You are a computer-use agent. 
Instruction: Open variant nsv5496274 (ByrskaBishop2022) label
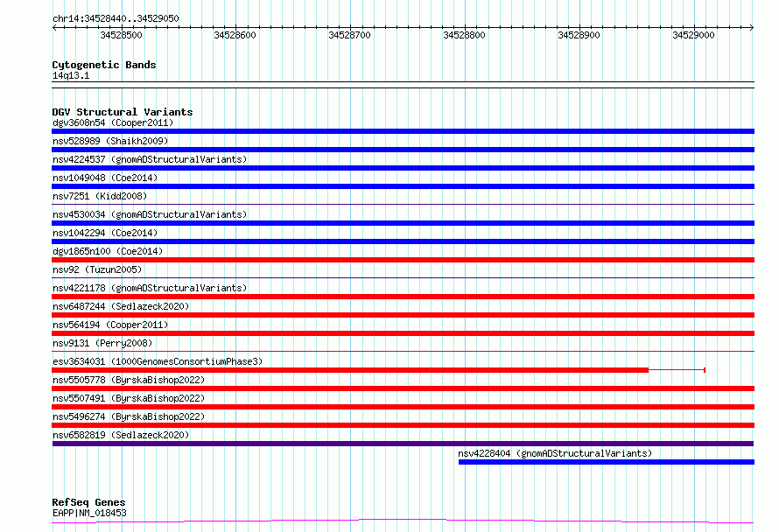click(x=129, y=416)
